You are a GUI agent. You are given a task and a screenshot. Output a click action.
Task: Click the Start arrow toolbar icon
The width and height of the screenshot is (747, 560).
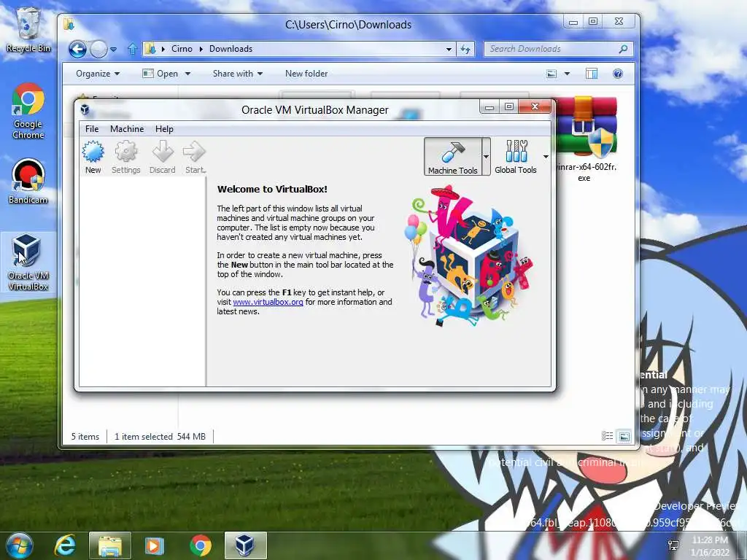point(194,157)
